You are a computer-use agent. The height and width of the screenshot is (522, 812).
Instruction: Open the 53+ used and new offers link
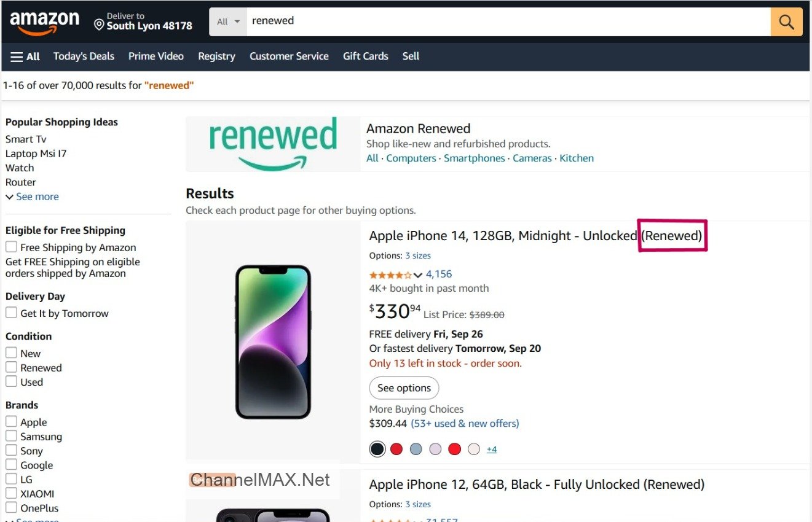(464, 423)
